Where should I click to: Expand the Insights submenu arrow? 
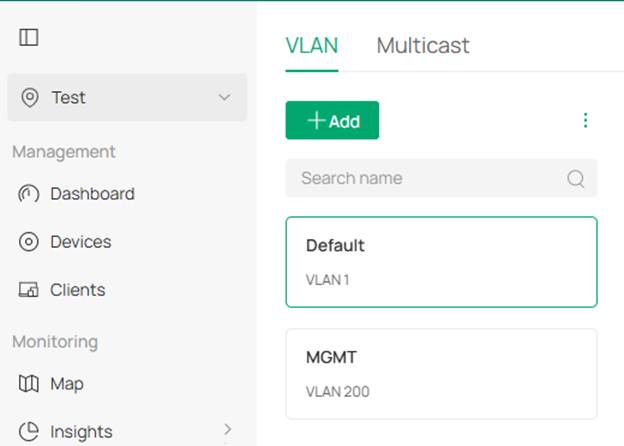point(227,430)
